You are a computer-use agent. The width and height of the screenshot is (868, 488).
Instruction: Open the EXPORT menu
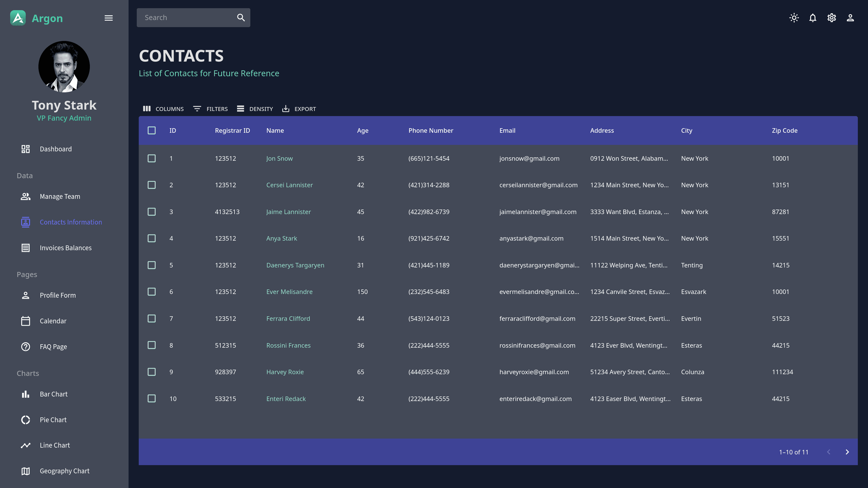click(x=299, y=109)
